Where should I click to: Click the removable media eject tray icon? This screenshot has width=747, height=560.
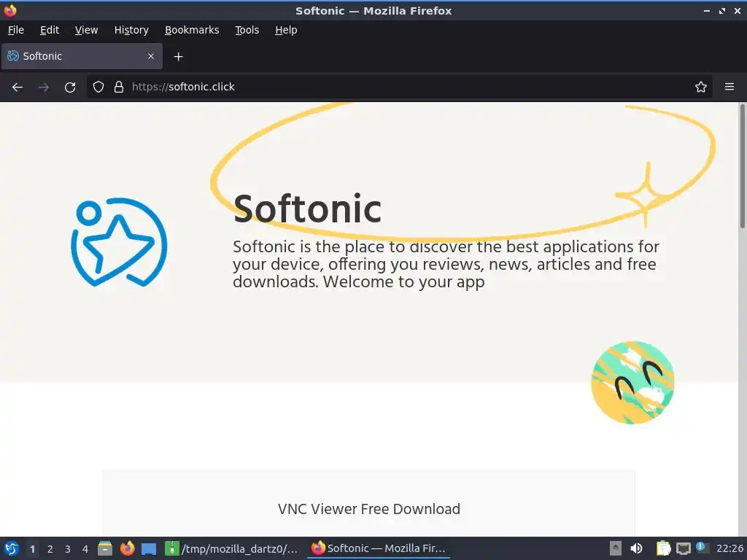(x=616, y=548)
